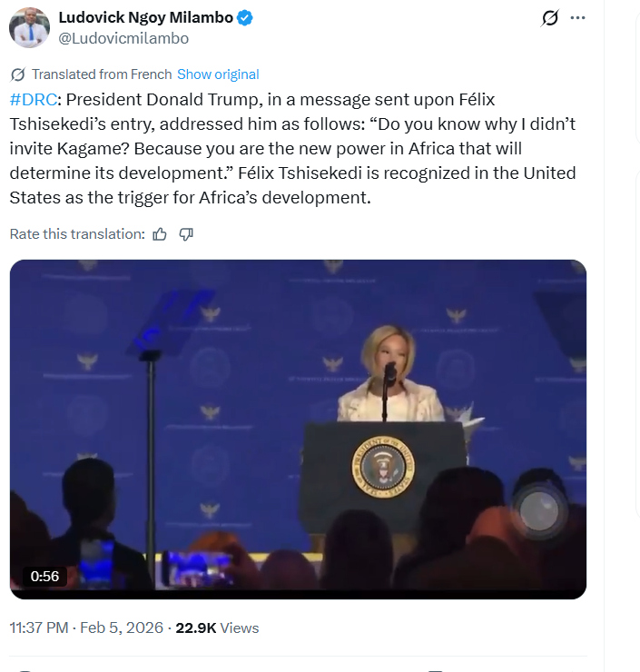
Task: Click the 0:56 video duration badge
Action: (44, 576)
